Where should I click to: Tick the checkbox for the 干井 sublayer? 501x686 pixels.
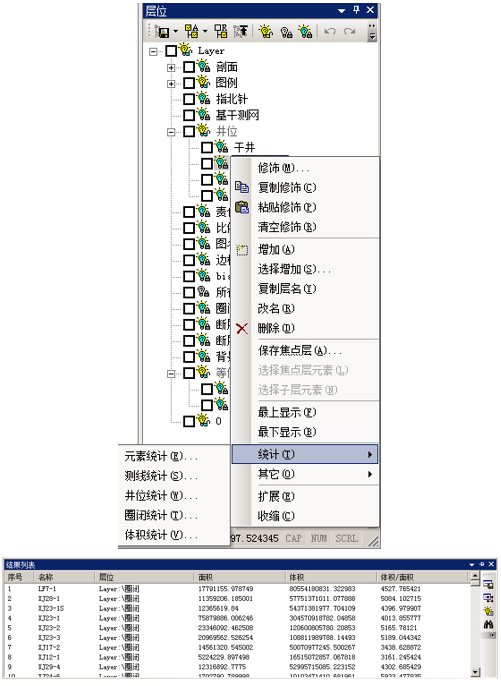[x=207, y=147]
